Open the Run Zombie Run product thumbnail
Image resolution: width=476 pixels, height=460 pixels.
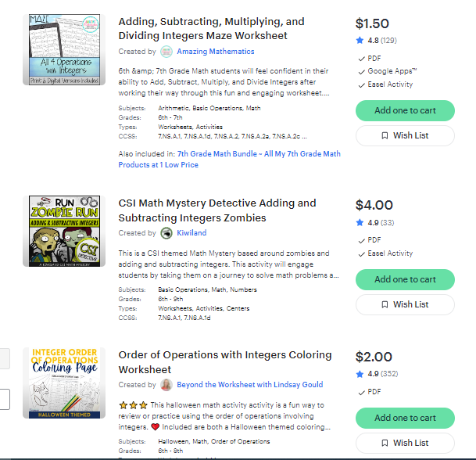pos(66,233)
